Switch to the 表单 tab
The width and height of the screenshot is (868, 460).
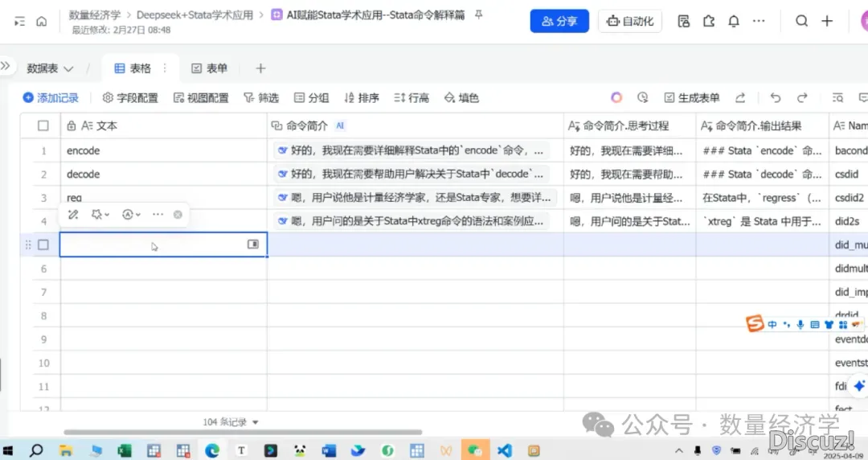(209, 69)
